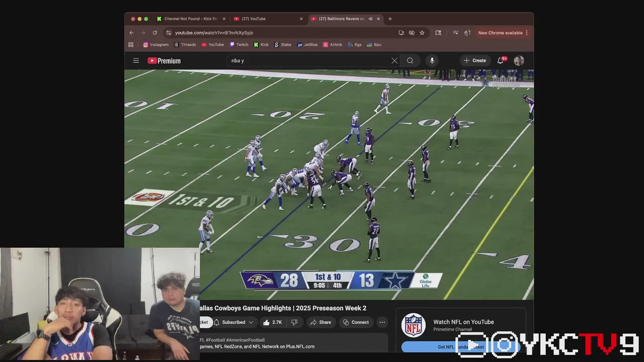
Task: Click the Create button
Action: pyautogui.click(x=474, y=60)
